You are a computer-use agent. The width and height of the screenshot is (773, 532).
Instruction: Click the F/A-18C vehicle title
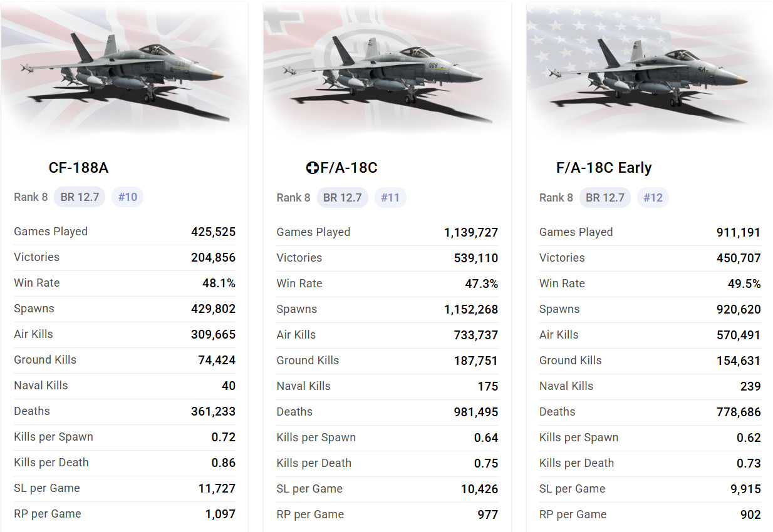click(348, 168)
